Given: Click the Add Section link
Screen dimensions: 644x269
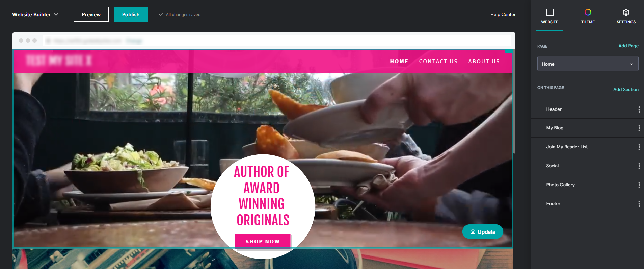Looking at the screenshot, I should (626, 89).
